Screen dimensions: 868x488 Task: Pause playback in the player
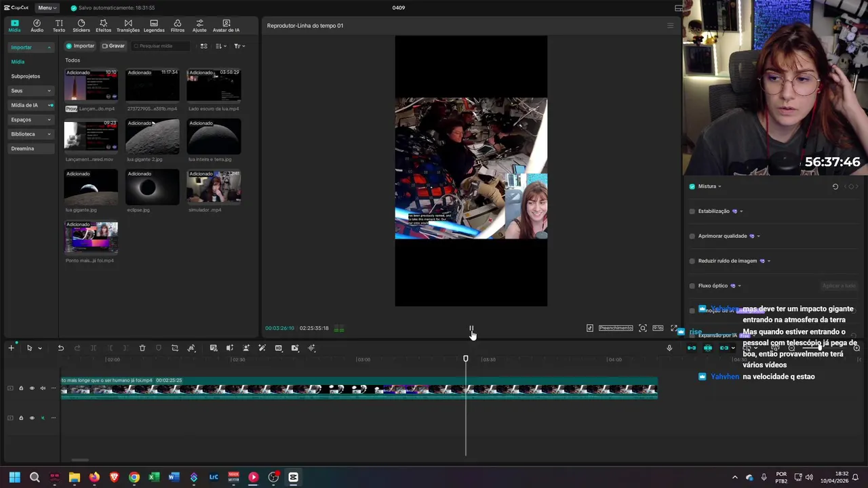pos(471,328)
